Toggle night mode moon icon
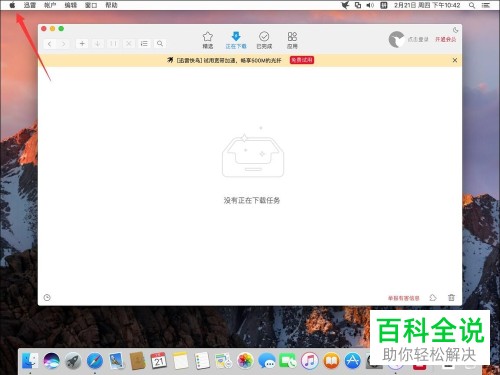The height and width of the screenshot is (375, 500). click(455, 30)
